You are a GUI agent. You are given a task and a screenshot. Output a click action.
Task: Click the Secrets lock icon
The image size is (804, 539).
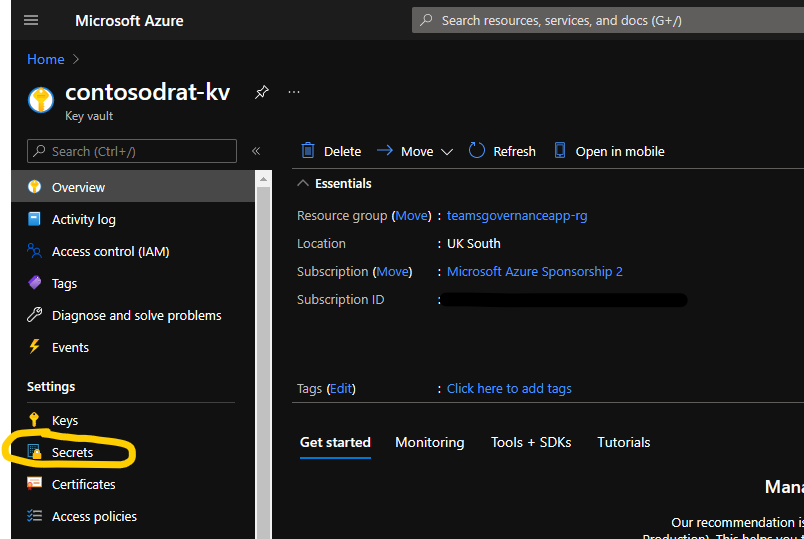(x=34, y=452)
